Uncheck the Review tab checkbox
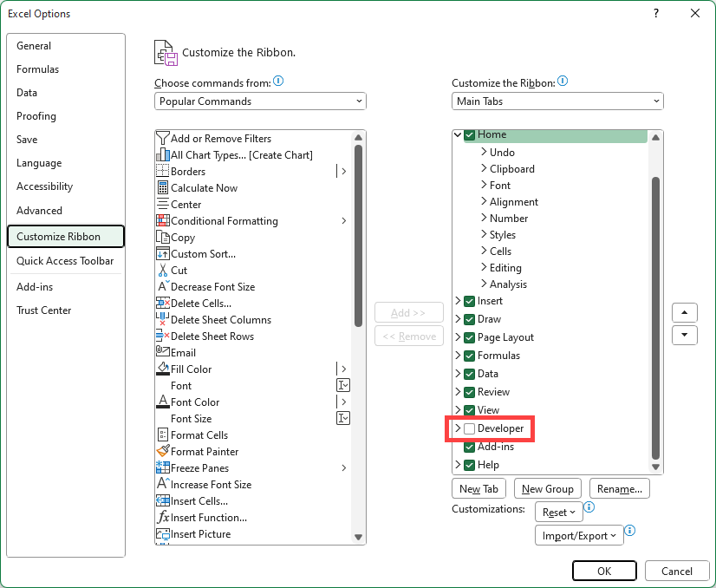716x588 pixels. [x=469, y=393]
